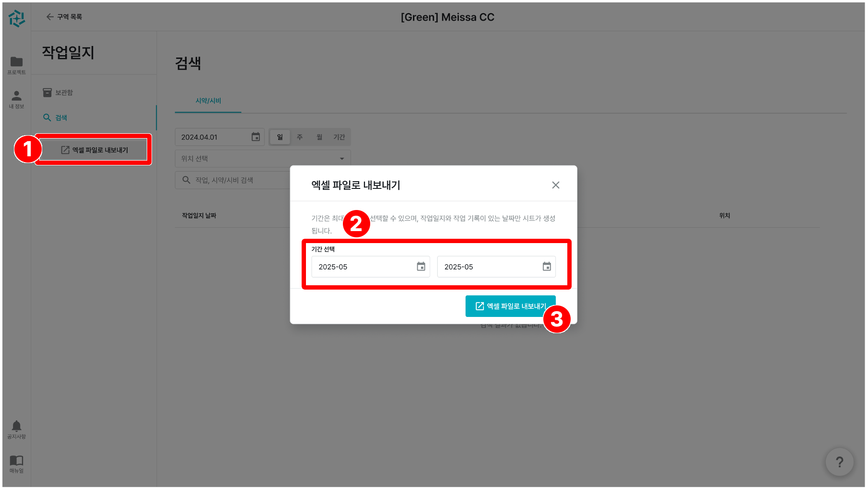
Task: Go back to 구역 목록
Action: tap(64, 17)
